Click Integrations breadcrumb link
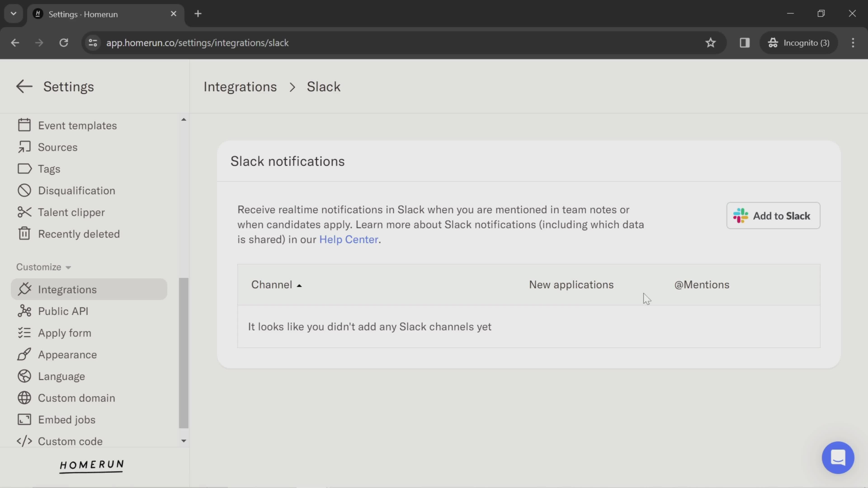 (x=240, y=87)
